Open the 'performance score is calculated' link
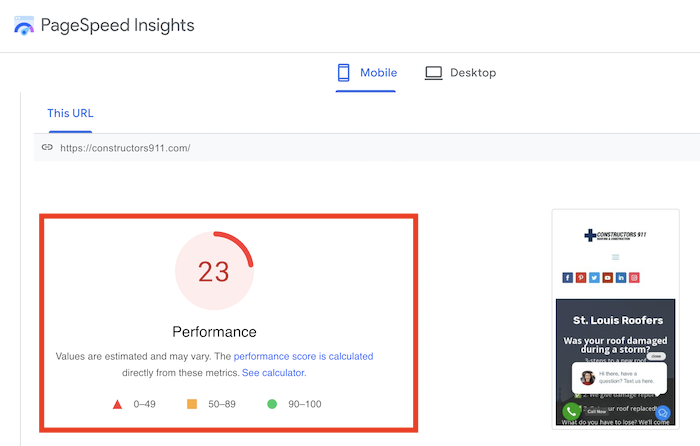The height and width of the screenshot is (446, 700). tap(303, 356)
